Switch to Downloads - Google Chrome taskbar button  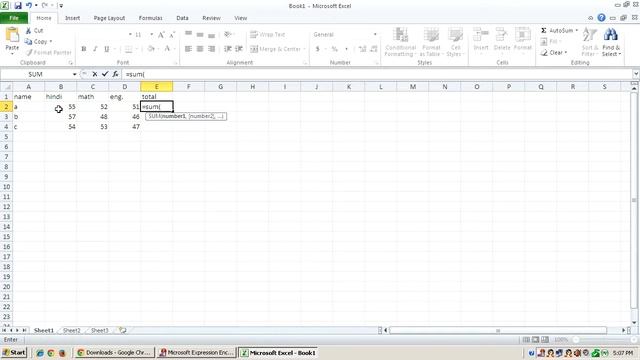(x=114, y=353)
